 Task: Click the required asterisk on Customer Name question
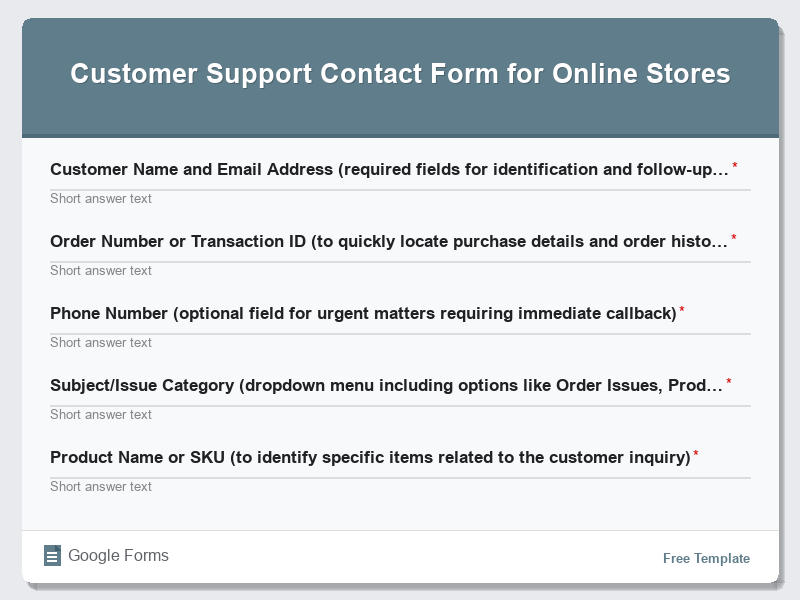point(736,163)
